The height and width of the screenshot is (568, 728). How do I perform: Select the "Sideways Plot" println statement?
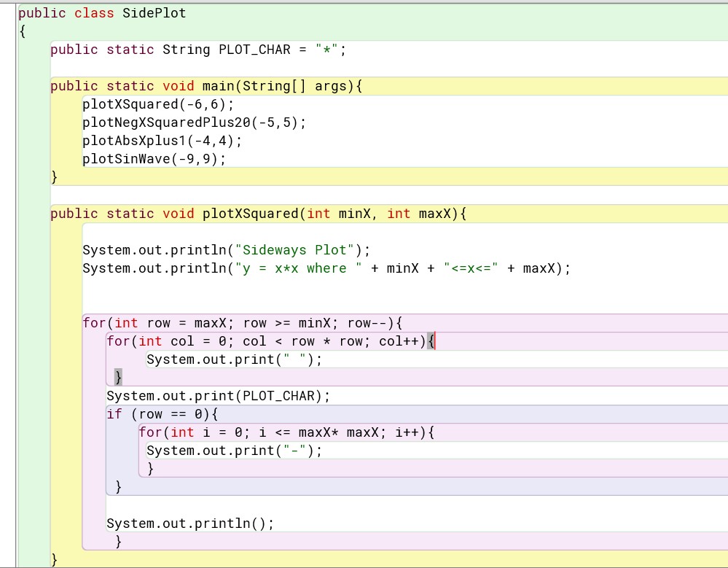click(226, 249)
